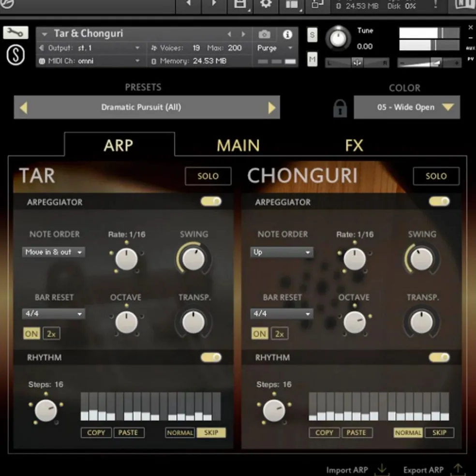
Task: Go to next instrument arrow in header
Action: pyautogui.click(x=243, y=34)
